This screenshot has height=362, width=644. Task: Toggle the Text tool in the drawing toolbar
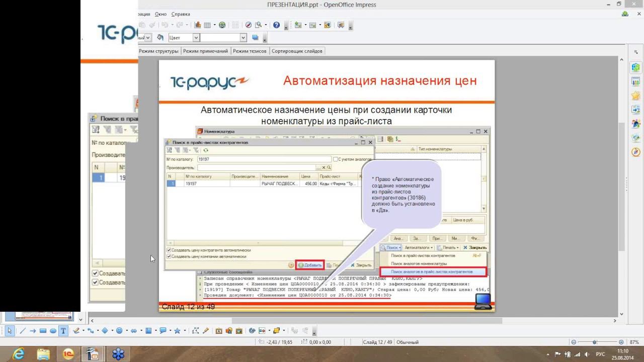point(63,331)
